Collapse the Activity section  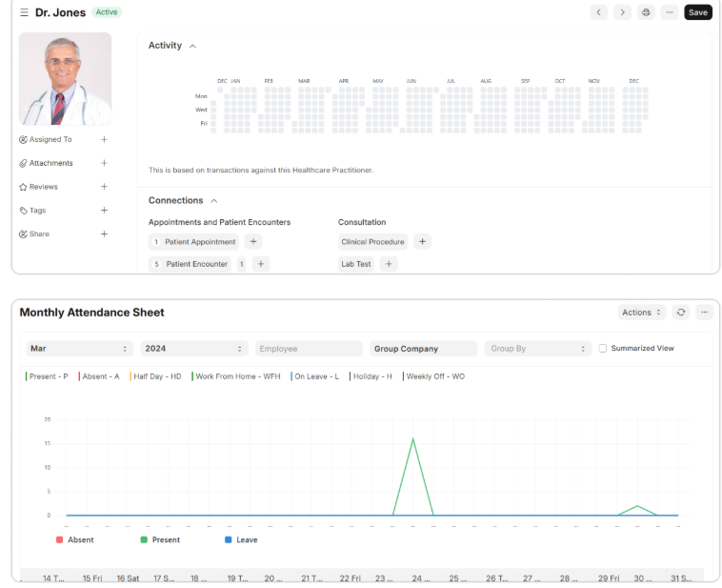click(x=192, y=46)
